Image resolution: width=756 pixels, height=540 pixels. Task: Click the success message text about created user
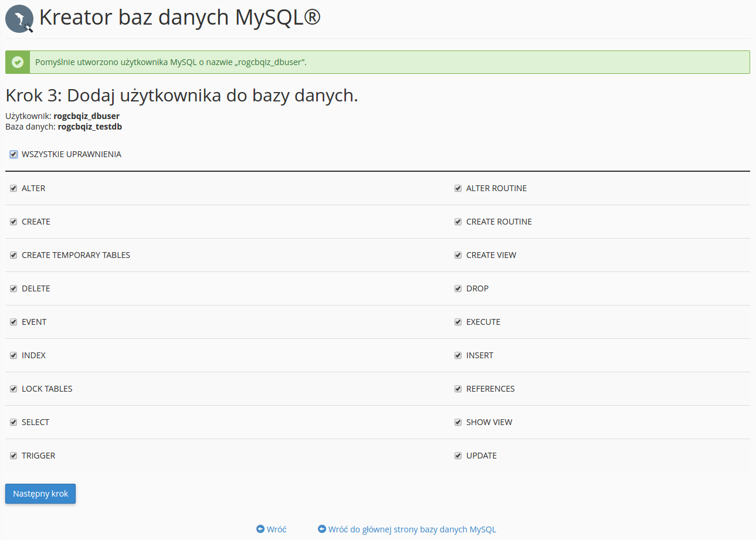click(171, 62)
